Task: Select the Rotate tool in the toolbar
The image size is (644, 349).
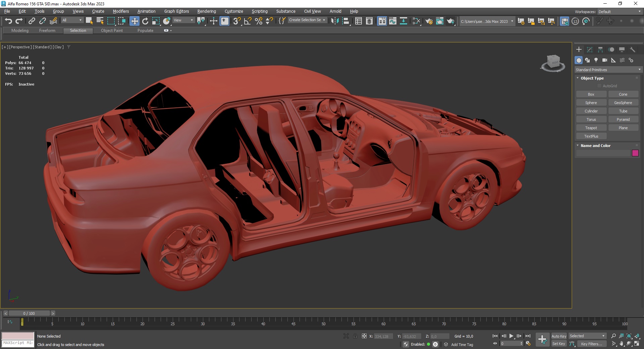Action: point(145,21)
